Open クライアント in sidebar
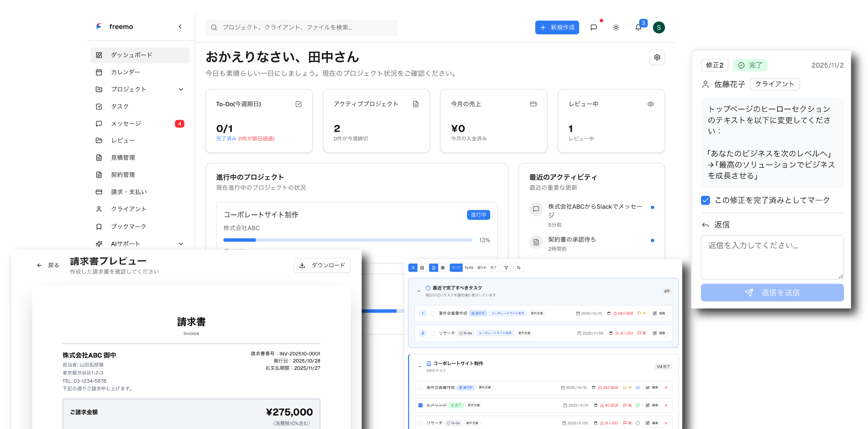This screenshot has width=868, height=429. (140, 209)
